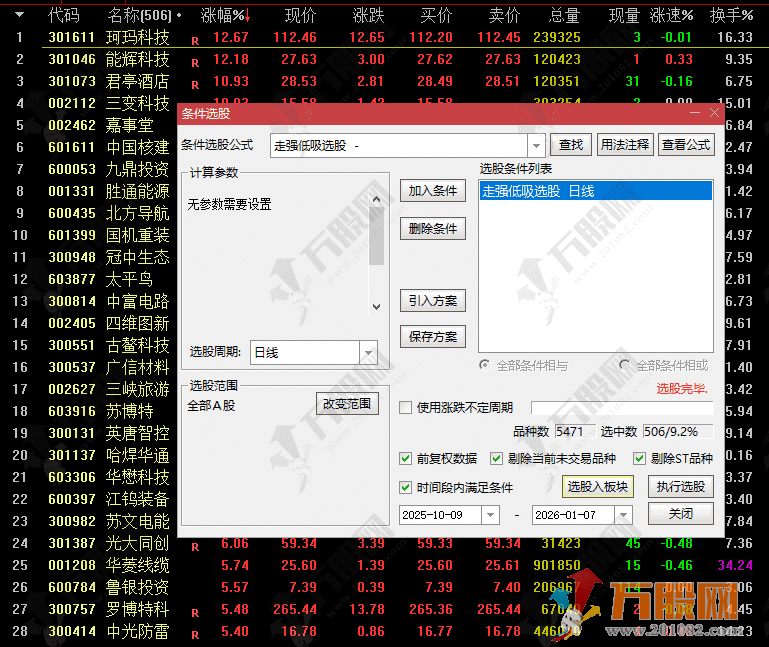Click 引入方案 button

coord(433,300)
